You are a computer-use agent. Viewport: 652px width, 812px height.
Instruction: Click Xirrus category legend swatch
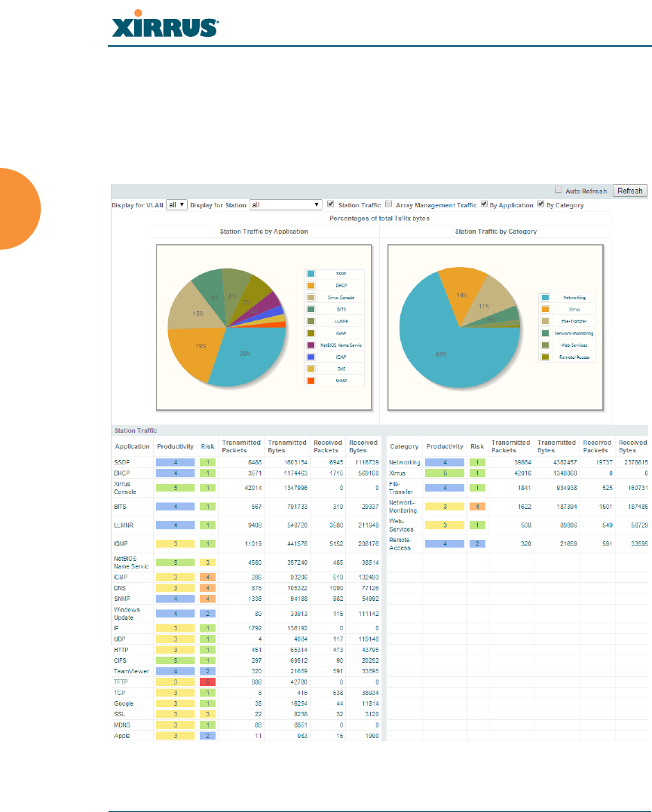coord(545,309)
